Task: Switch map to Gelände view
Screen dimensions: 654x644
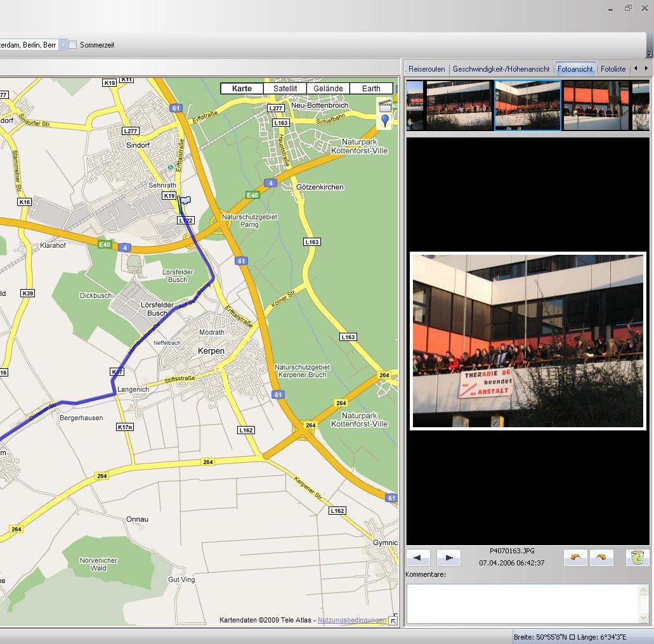Action: pyautogui.click(x=328, y=89)
